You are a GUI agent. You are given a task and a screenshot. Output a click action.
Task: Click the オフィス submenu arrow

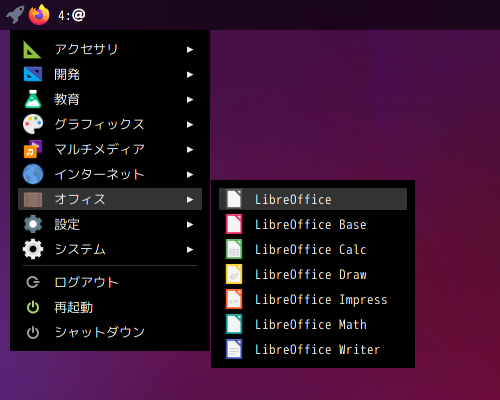(190, 200)
